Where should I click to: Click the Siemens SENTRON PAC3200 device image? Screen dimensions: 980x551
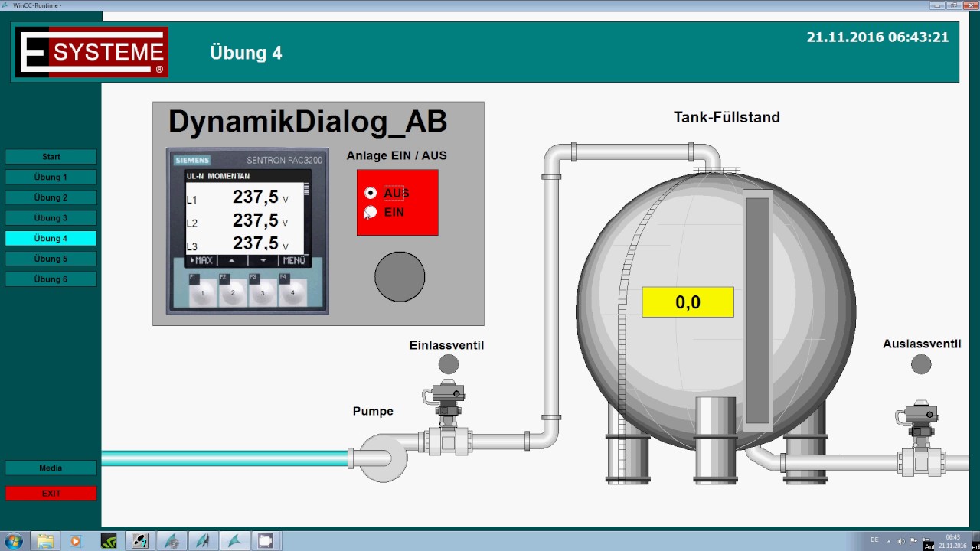pyautogui.click(x=247, y=231)
